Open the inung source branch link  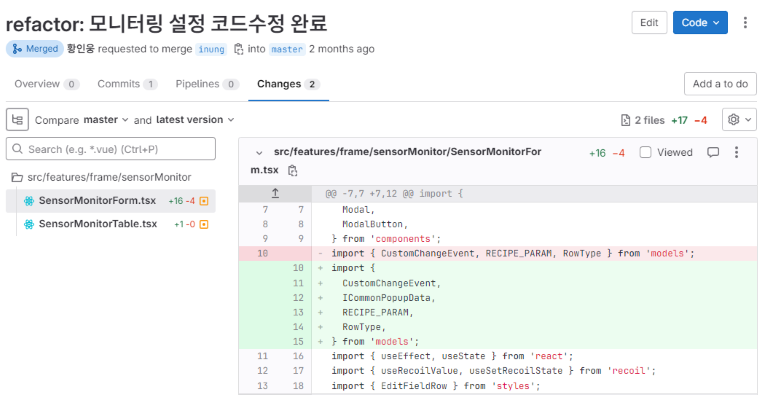click(x=211, y=49)
